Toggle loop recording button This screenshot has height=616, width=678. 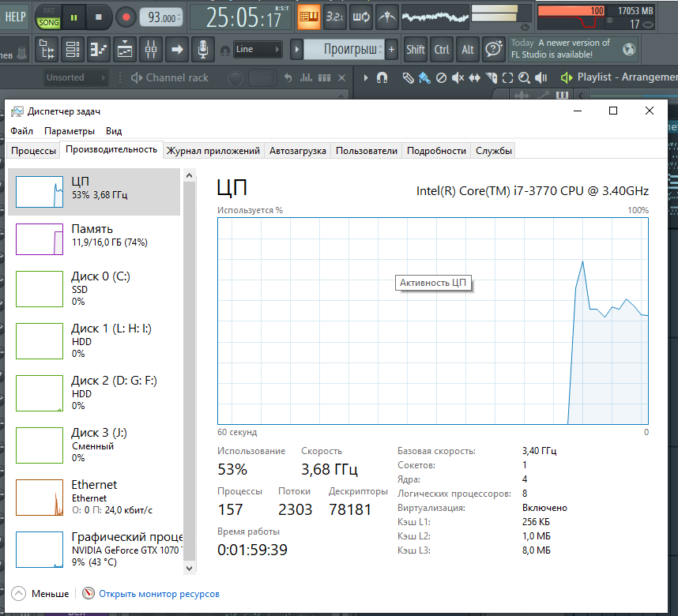360,17
